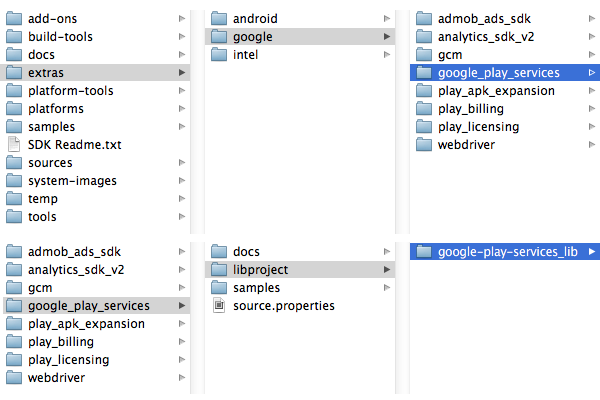Click the libproject folder icon
This screenshot has width=600, height=400.
click(x=219, y=269)
